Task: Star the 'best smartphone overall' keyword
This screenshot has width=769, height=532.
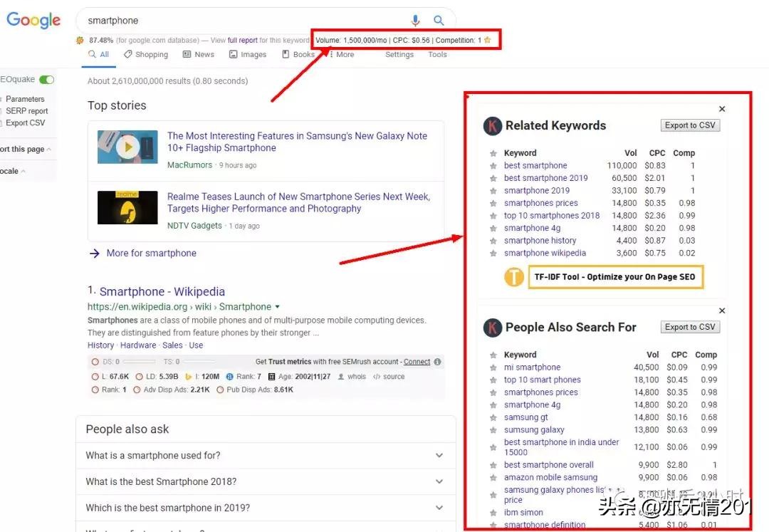Action: (x=493, y=465)
